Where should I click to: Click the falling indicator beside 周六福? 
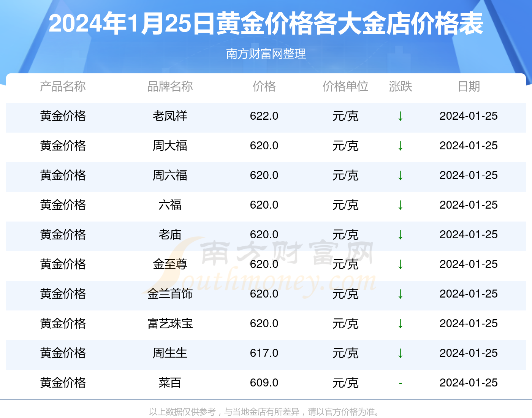click(x=401, y=176)
